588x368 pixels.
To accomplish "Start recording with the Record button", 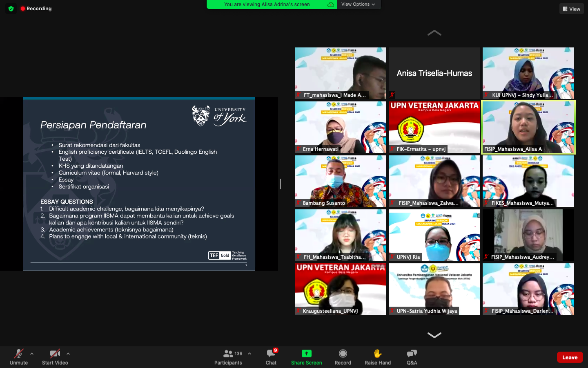I will click(x=343, y=357).
